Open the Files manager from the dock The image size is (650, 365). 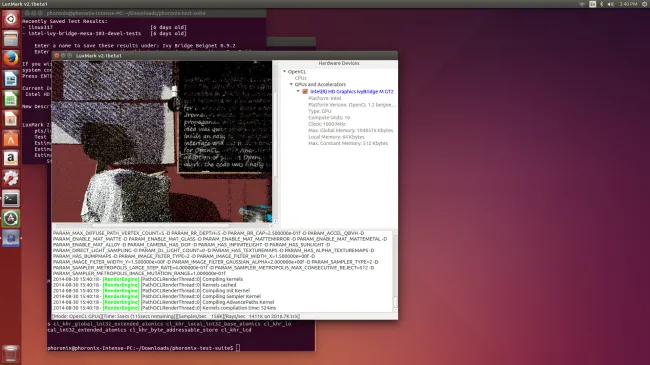[x=11, y=39]
